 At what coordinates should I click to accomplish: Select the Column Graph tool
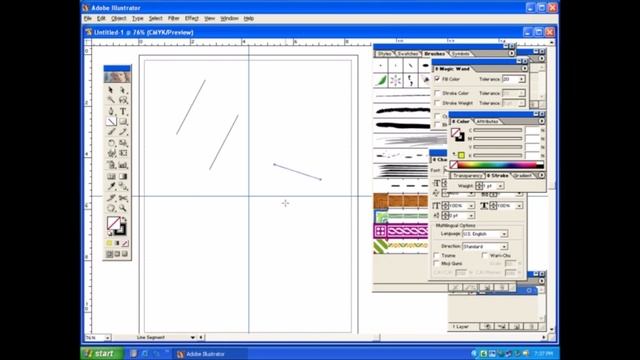tap(123, 165)
